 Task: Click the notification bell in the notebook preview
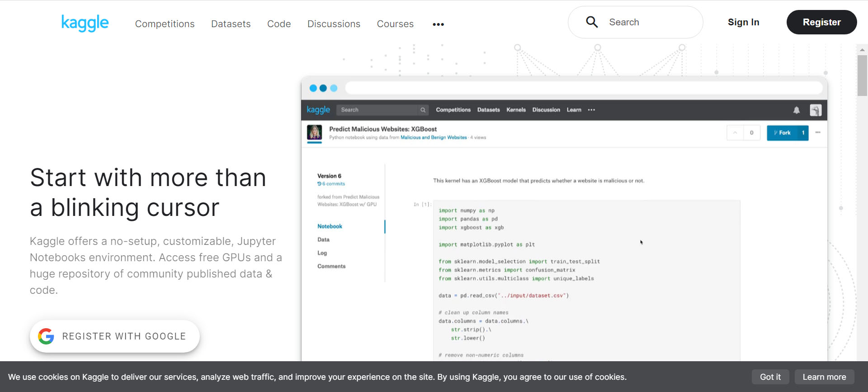point(797,110)
